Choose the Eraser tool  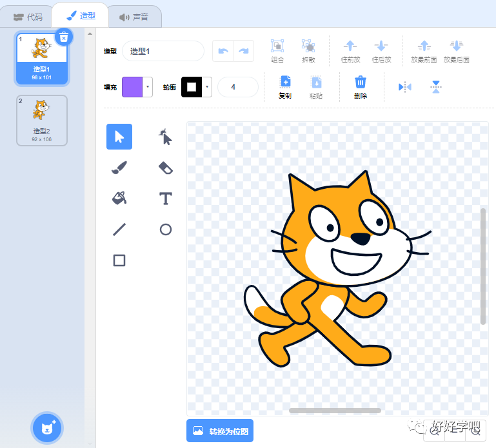click(x=165, y=168)
